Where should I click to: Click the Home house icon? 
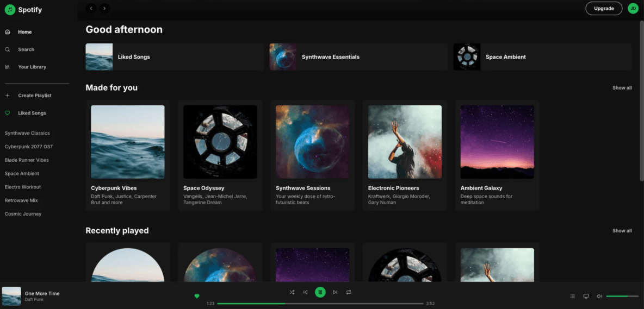click(x=8, y=32)
